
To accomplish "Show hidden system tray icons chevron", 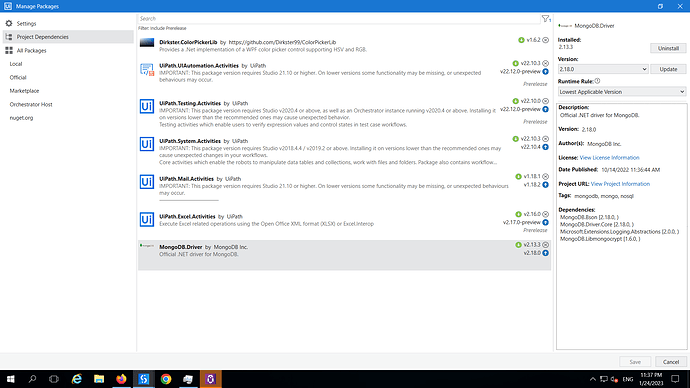I will click(x=592, y=379).
